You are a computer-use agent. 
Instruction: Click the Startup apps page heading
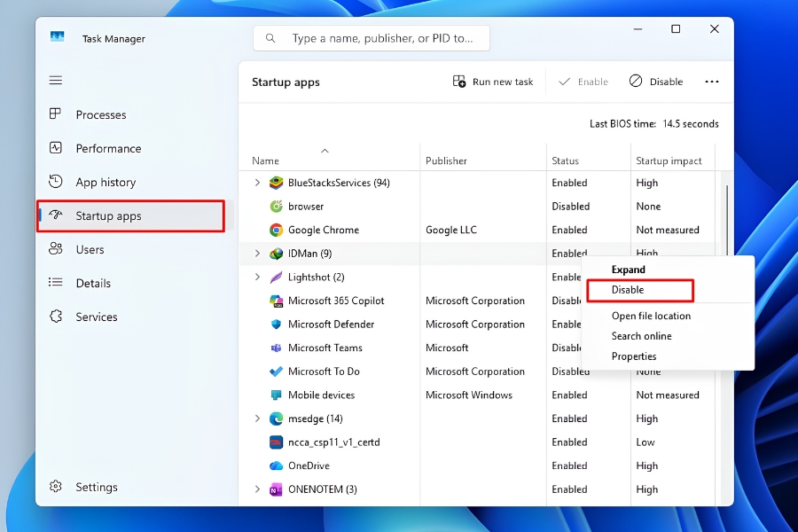[286, 82]
